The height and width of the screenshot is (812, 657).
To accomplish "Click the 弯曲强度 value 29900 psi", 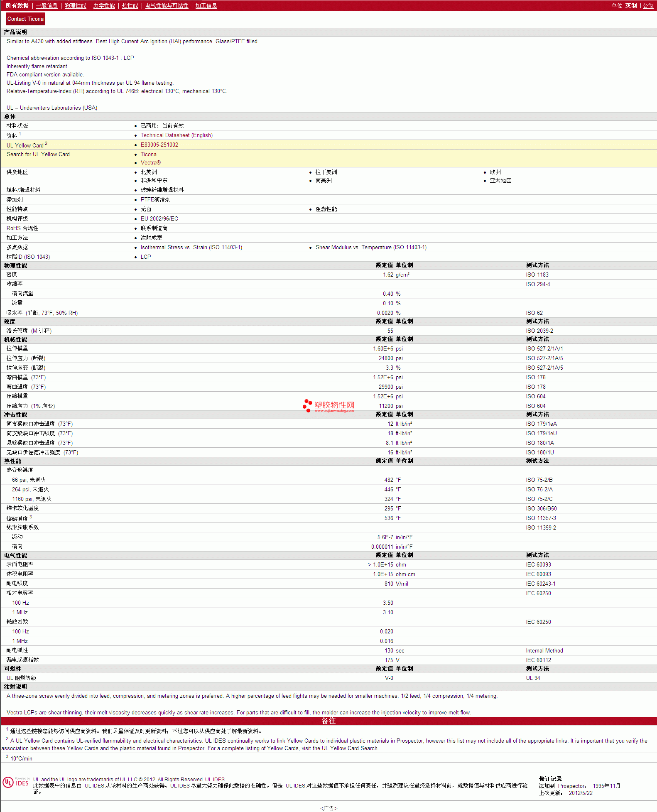I will [x=390, y=387].
